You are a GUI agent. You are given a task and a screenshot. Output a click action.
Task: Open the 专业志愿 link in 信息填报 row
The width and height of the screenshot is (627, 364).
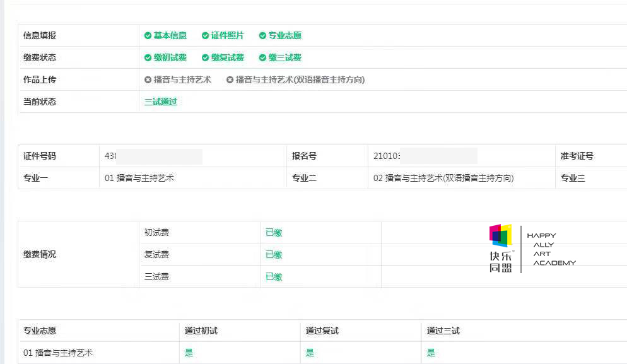(x=285, y=35)
